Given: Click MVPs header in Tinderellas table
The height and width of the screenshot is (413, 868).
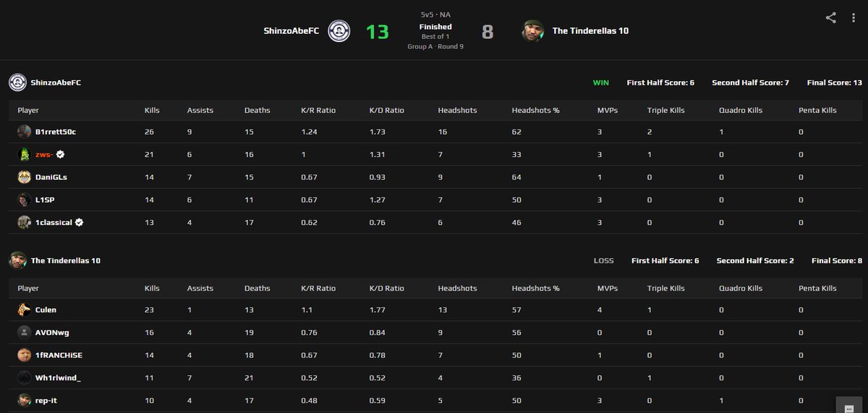Looking at the screenshot, I should pos(608,288).
